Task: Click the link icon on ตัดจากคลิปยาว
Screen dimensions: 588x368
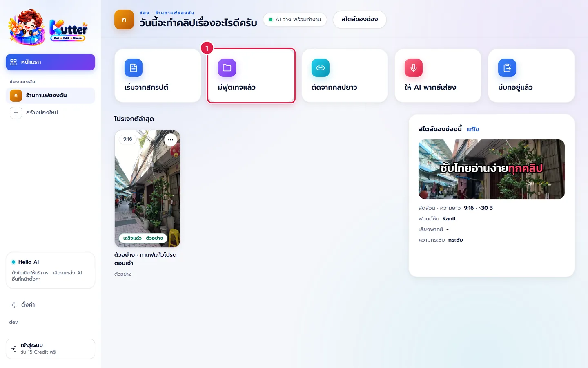Action: click(321, 68)
